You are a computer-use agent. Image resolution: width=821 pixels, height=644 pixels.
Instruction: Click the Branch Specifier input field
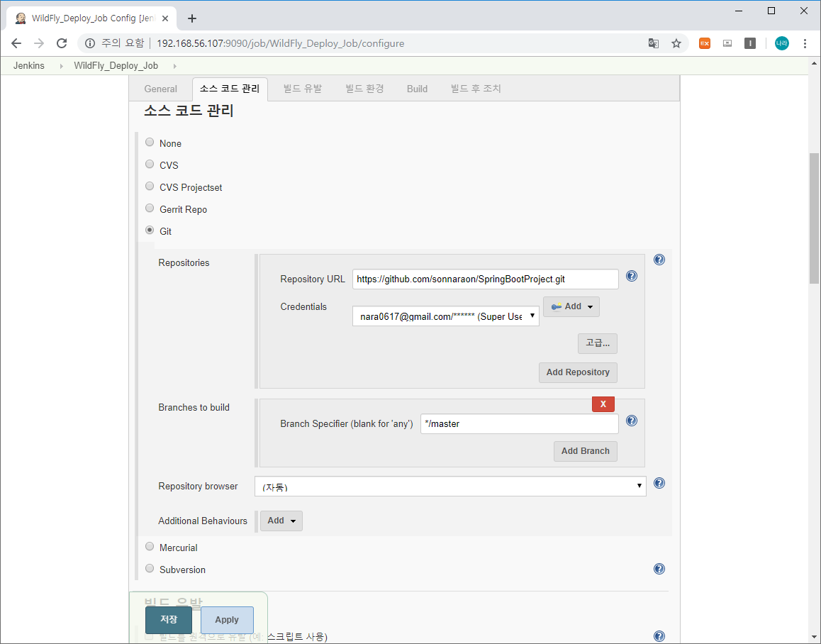(520, 424)
